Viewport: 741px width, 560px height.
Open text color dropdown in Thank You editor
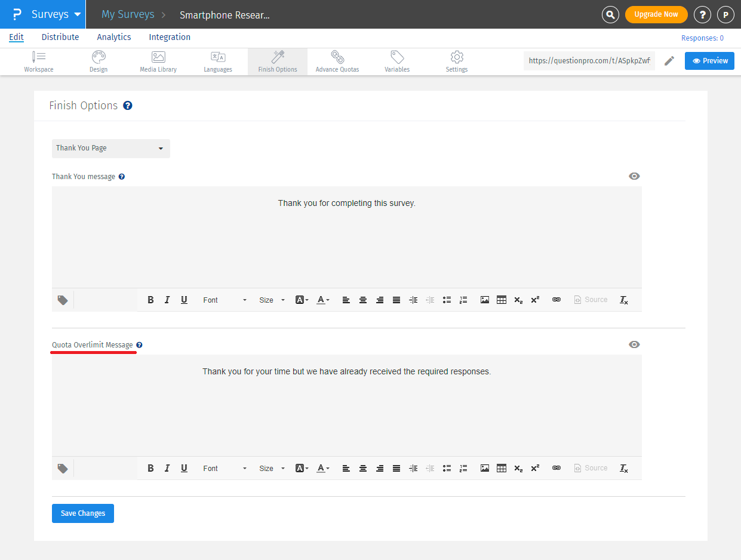pos(323,300)
